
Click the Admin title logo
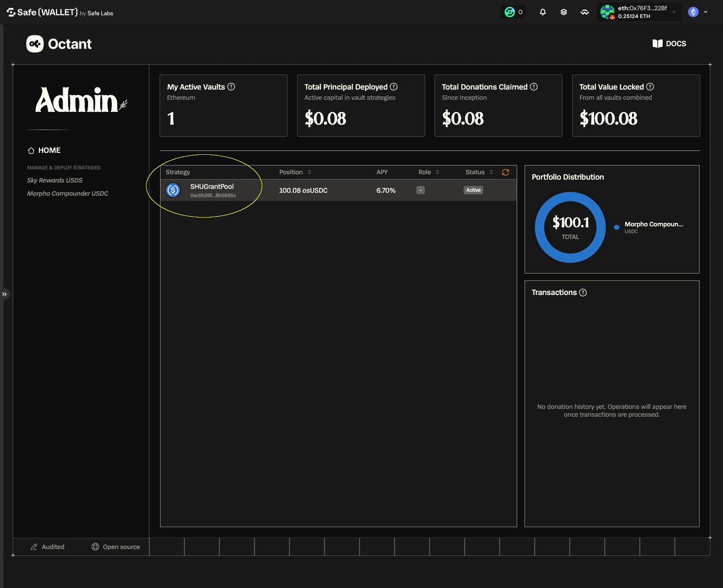(x=81, y=100)
